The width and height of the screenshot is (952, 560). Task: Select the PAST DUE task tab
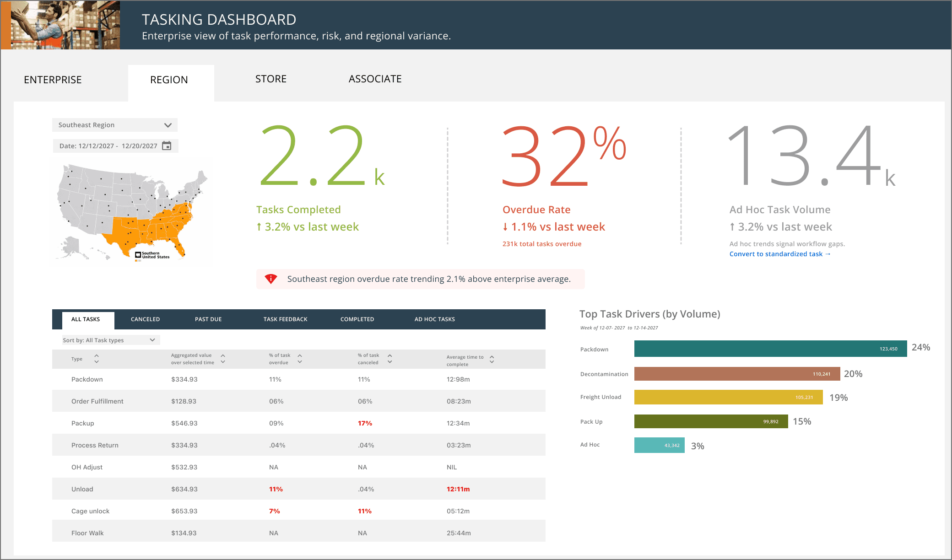click(208, 319)
